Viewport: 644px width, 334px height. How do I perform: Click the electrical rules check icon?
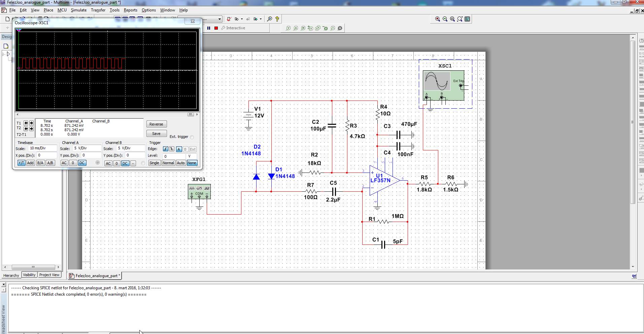(x=229, y=19)
